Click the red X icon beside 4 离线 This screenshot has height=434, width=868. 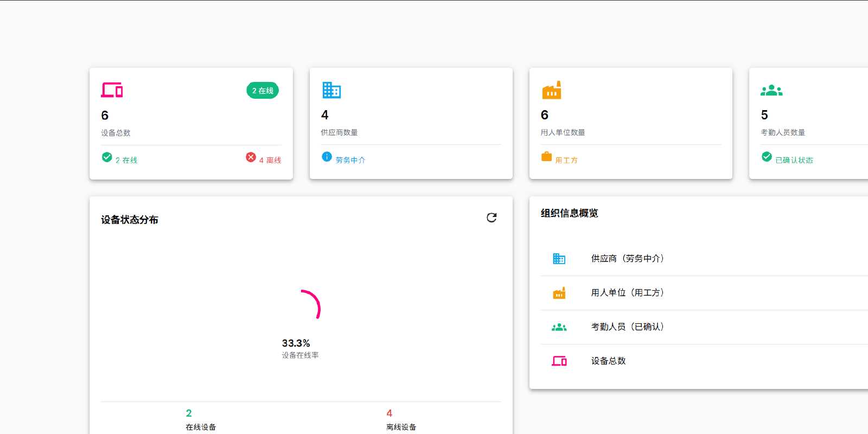tap(251, 157)
